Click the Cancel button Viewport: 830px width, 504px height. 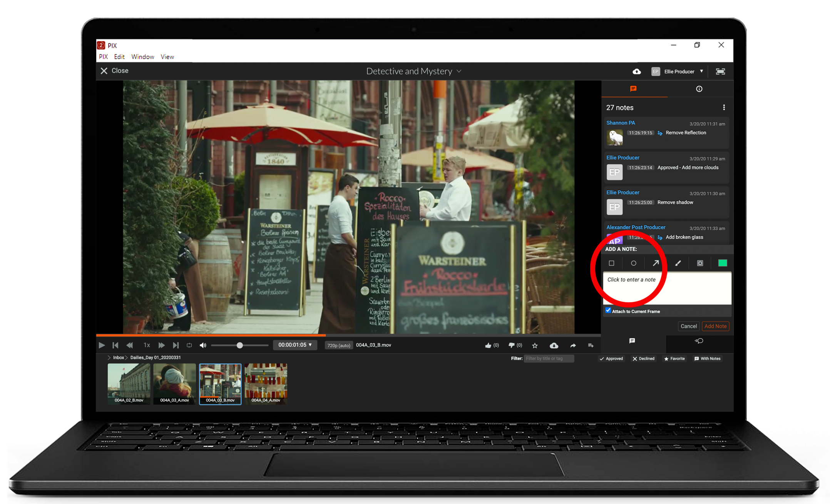point(688,326)
